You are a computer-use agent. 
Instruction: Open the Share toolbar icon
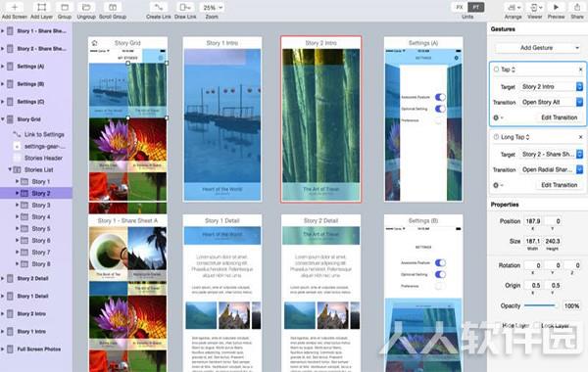[x=577, y=7]
